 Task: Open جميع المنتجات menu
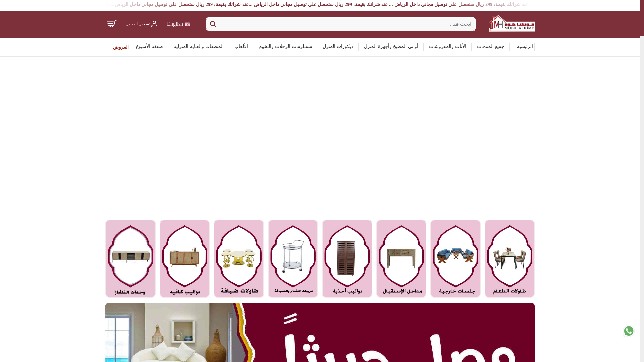pos(490,47)
